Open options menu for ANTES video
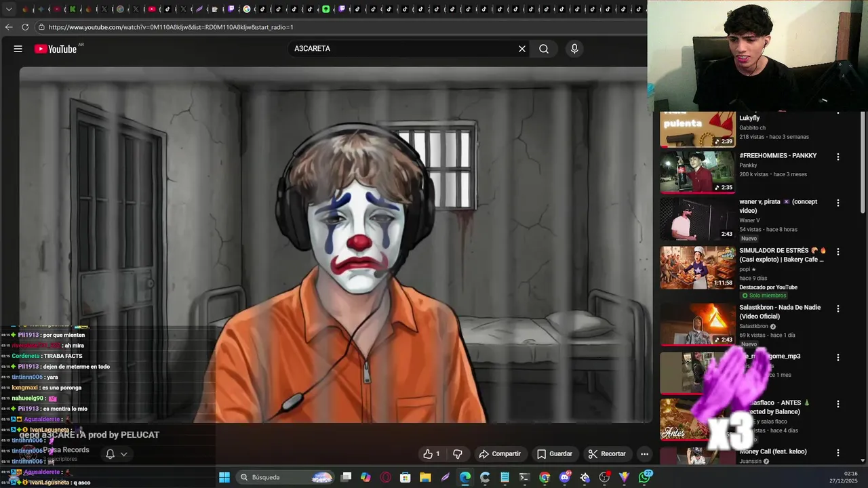This screenshot has width=868, height=488. pyautogui.click(x=838, y=404)
